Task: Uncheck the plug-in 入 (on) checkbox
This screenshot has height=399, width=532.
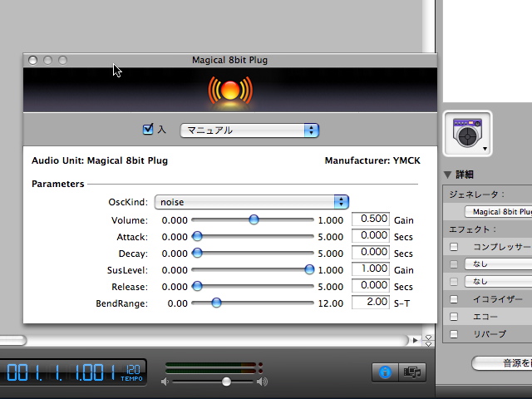Action: point(149,129)
